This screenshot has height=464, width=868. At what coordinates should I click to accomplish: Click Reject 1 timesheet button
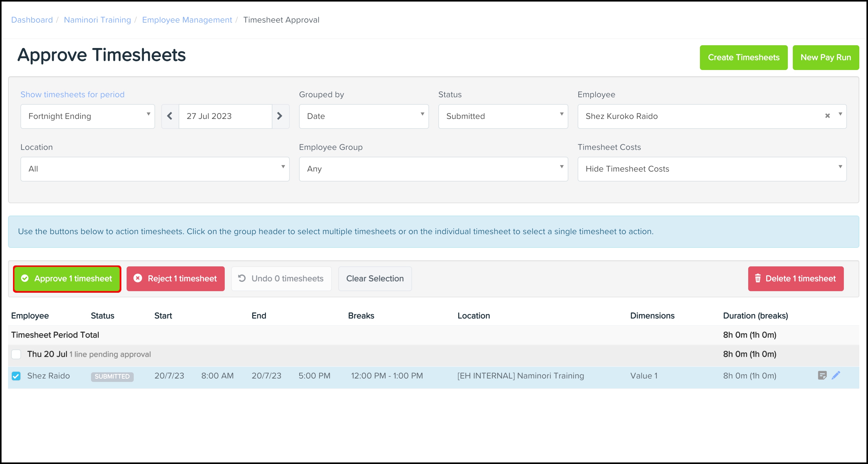(176, 278)
